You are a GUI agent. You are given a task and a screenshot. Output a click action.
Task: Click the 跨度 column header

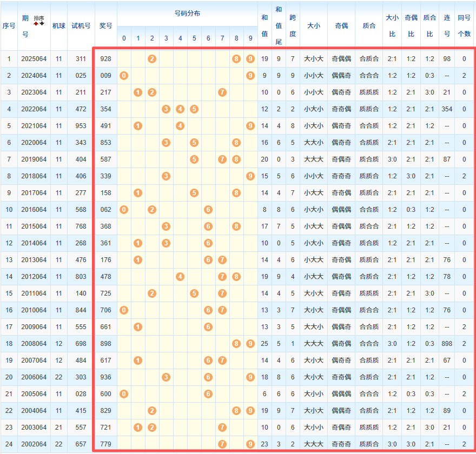293,25
